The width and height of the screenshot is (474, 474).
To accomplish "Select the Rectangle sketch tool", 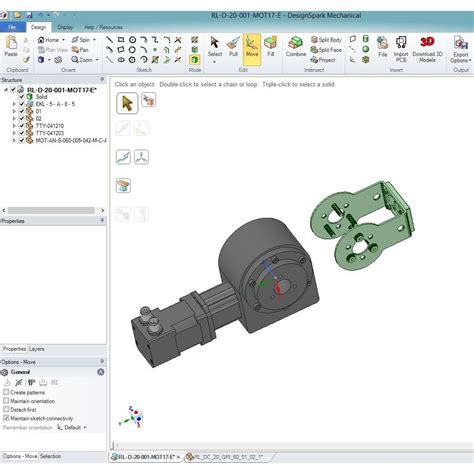I will [x=121, y=40].
